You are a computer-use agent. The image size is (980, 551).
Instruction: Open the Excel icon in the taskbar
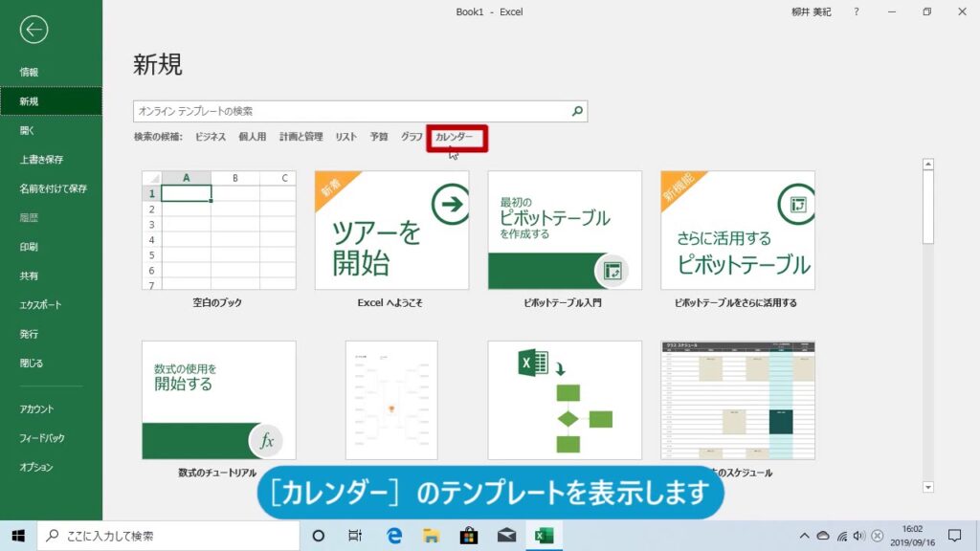coord(544,536)
